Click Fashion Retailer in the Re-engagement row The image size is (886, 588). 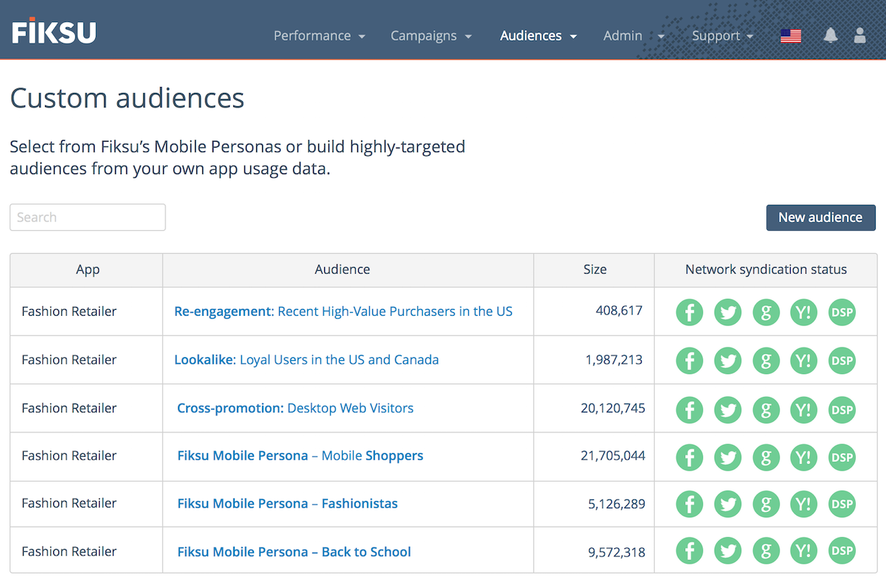tap(69, 311)
